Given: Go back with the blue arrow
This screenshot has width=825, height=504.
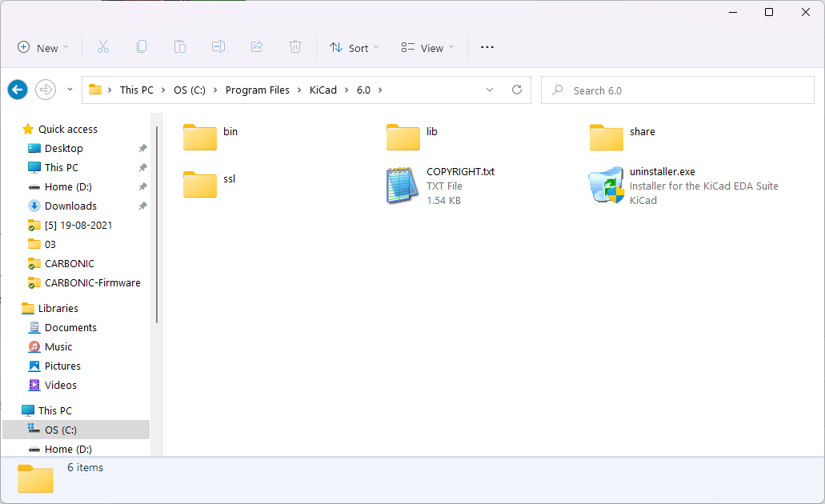Looking at the screenshot, I should (x=18, y=90).
